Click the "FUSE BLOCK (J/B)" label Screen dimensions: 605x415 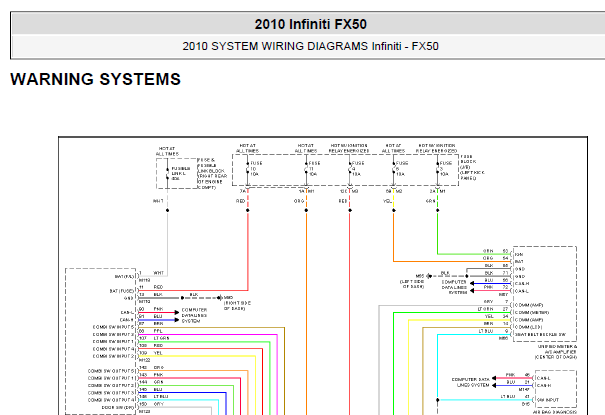click(466, 162)
